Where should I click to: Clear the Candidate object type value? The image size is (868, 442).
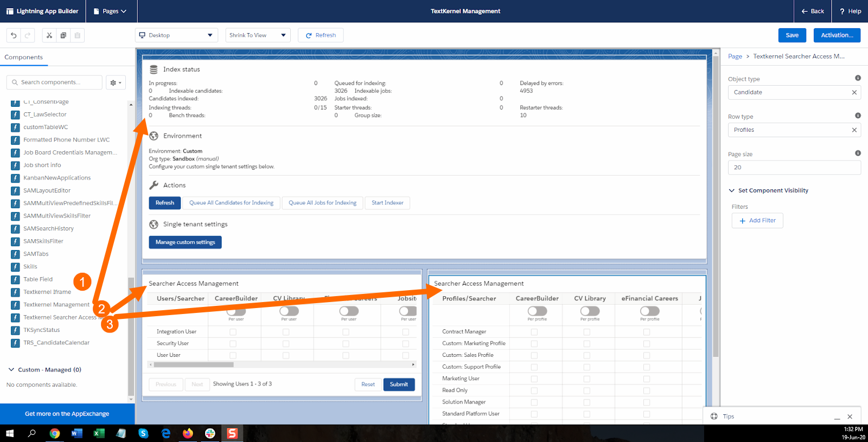pyautogui.click(x=854, y=92)
